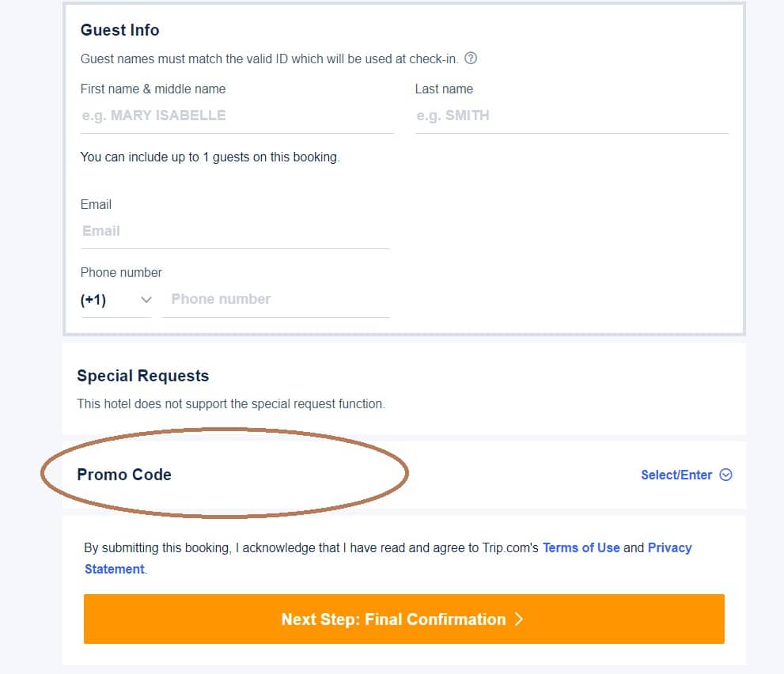
Task: Open the (+1) country code dropdown
Action: point(116,300)
